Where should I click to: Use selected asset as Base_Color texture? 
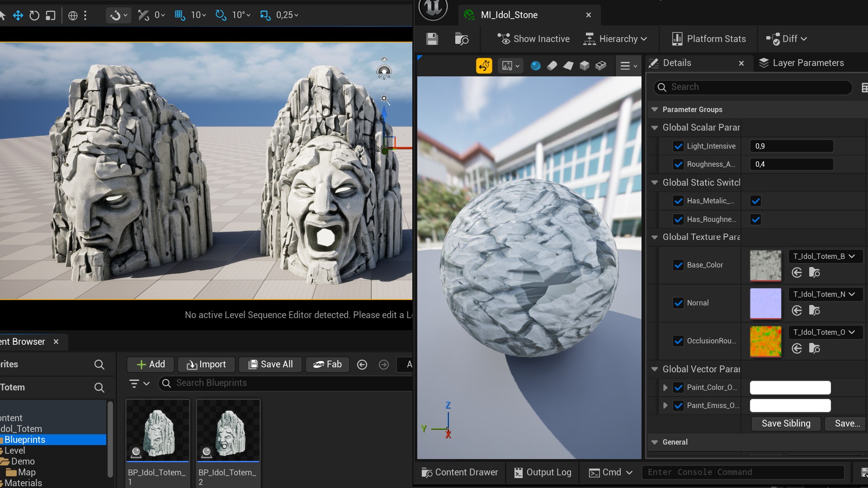click(x=797, y=272)
